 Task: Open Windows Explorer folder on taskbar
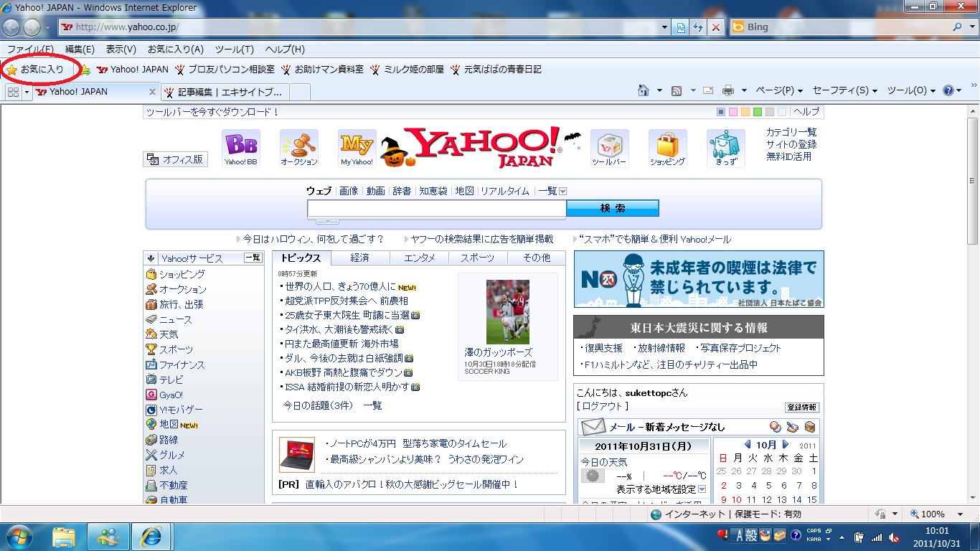point(64,536)
